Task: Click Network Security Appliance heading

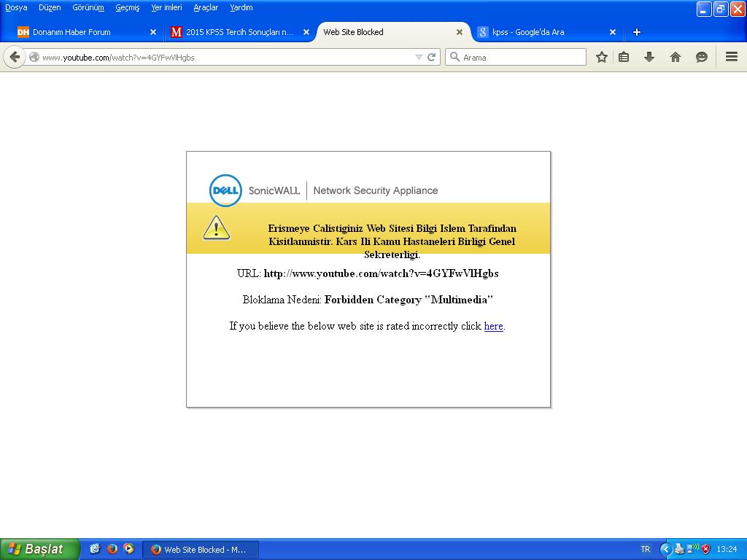Action: (376, 190)
